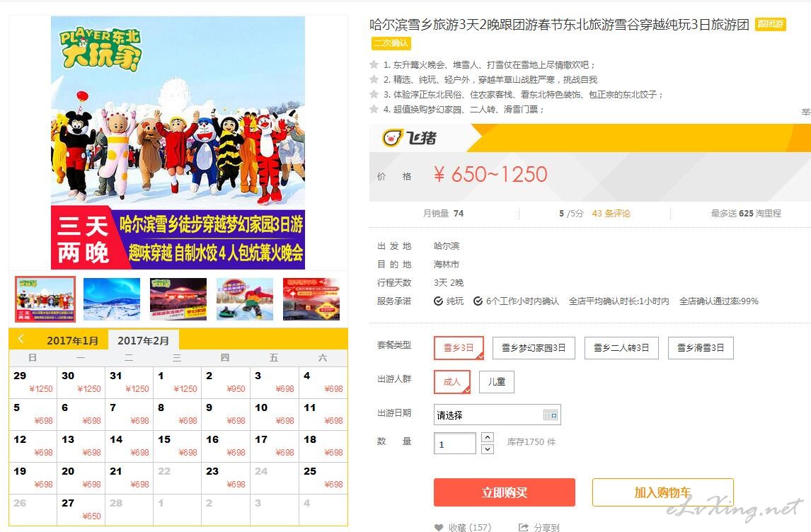Go to previous month with left arrow
The width and height of the screenshot is (811, 532).
[21, 339]
